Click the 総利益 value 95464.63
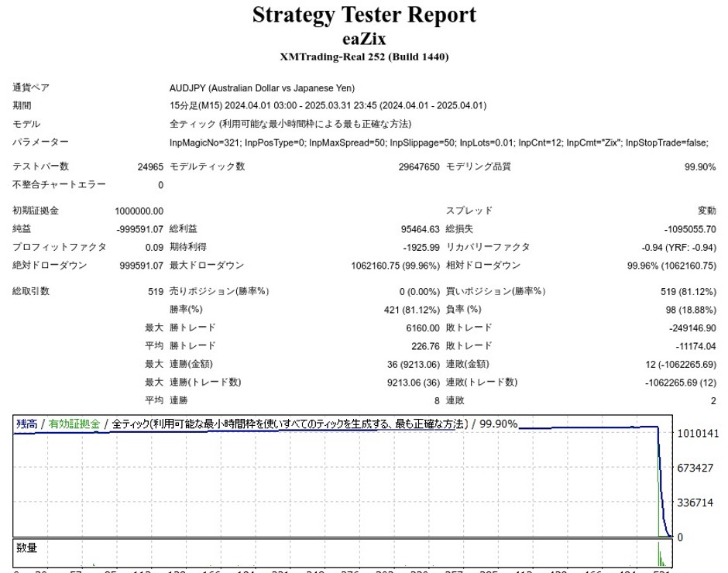Screen dimensions: 728x573 [421, 229]
